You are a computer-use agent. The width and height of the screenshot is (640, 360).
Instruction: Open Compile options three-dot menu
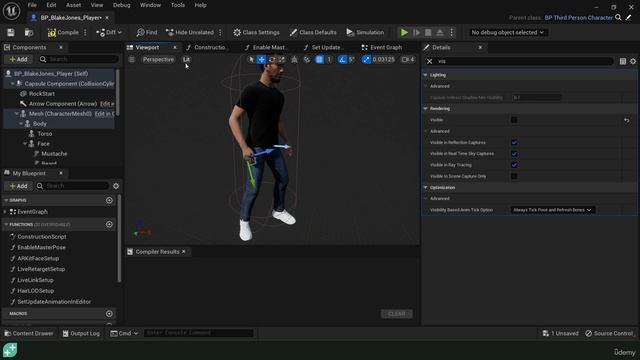click(x=85, y=32)
